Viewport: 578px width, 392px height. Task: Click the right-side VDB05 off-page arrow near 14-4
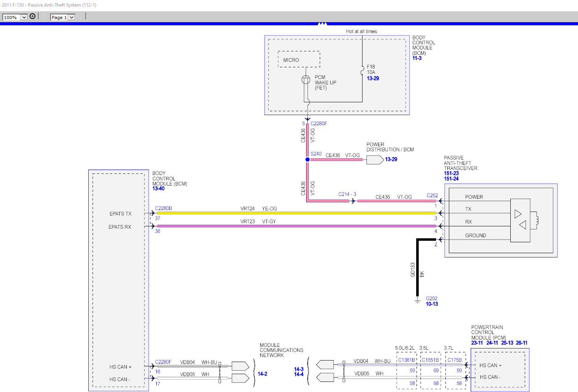(x=325, y=377)
